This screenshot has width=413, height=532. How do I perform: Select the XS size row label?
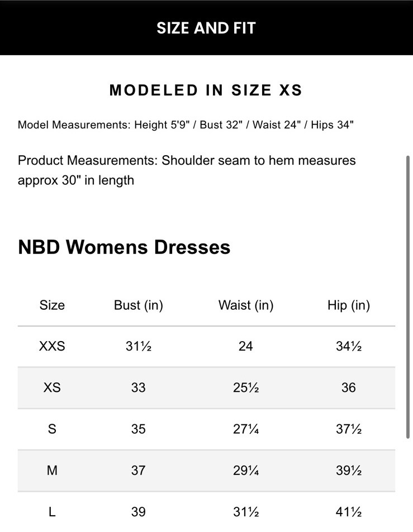52,387
